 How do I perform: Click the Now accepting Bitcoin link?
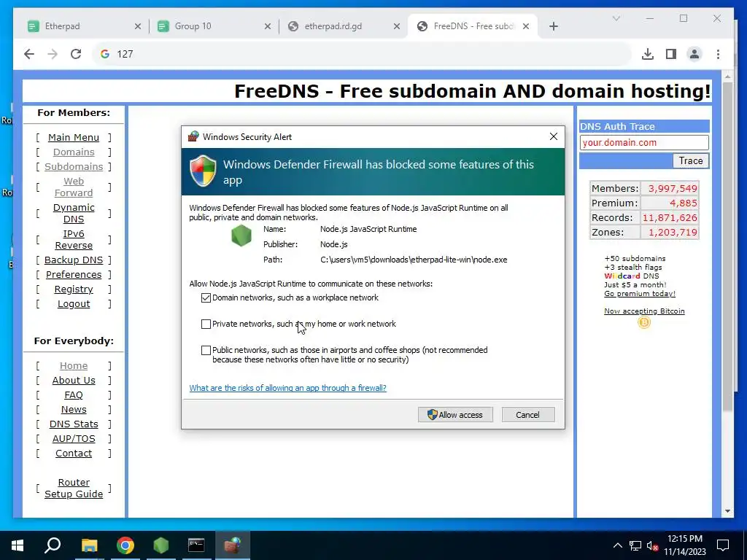(x=644, y=311)
